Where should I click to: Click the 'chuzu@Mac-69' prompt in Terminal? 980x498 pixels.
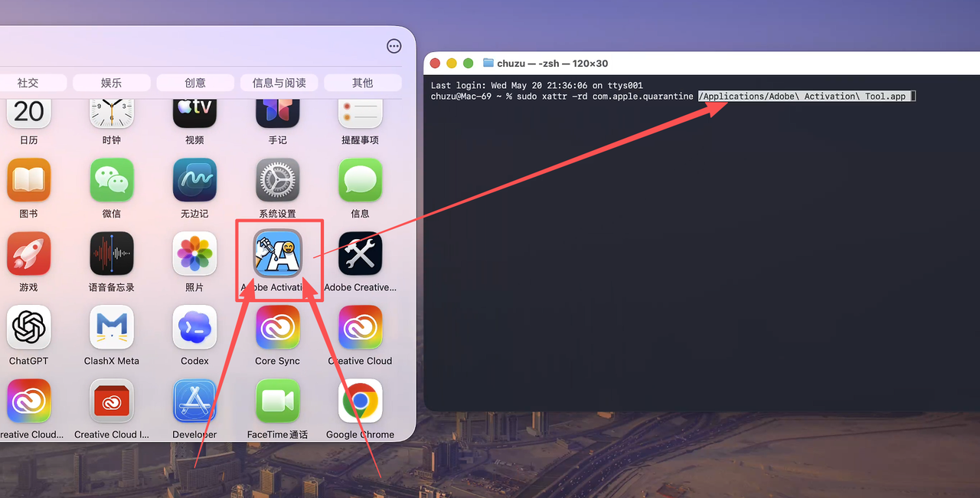(462, 97)
